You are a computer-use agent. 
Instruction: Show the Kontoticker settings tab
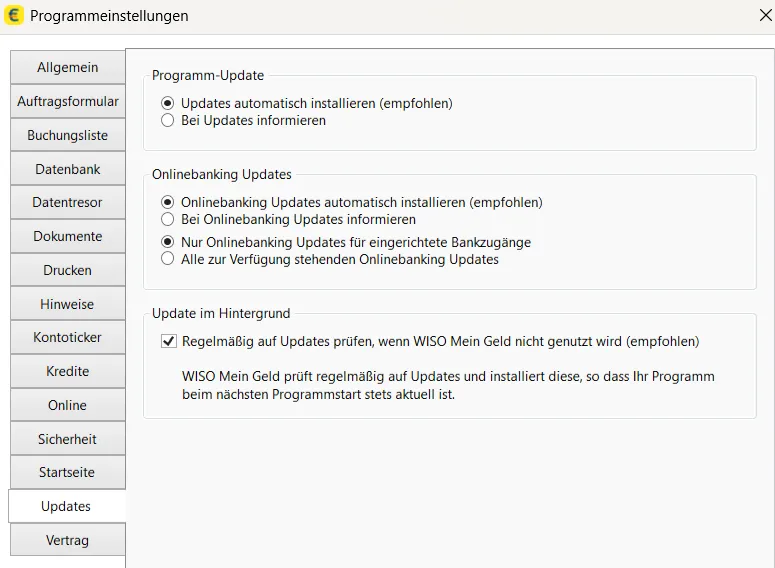coord(67,337)
